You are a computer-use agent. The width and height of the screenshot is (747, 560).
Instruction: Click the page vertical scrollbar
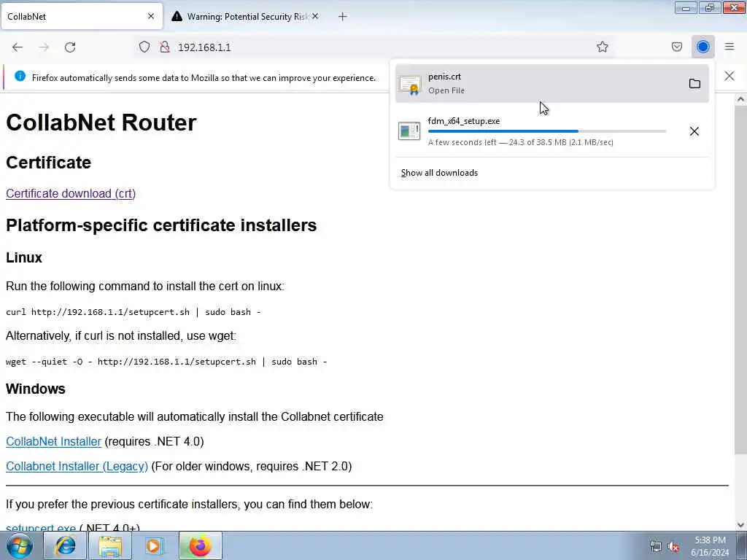(x=740, y=279)
